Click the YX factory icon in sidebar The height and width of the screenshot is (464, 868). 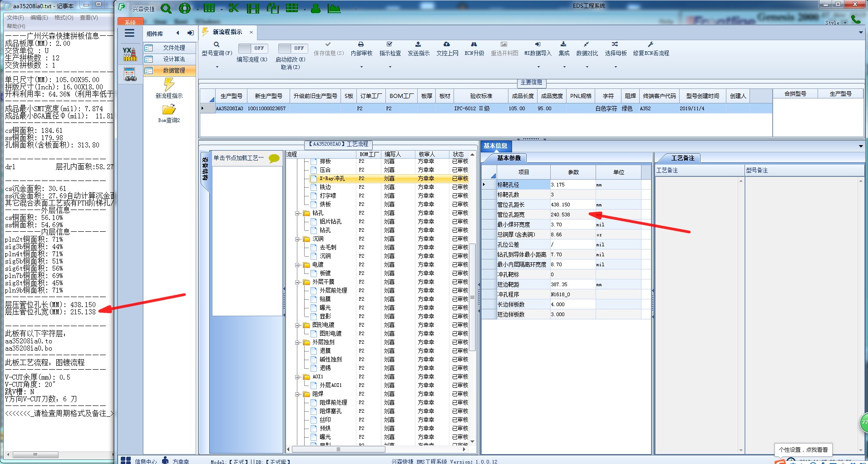(x=130, y=54)
